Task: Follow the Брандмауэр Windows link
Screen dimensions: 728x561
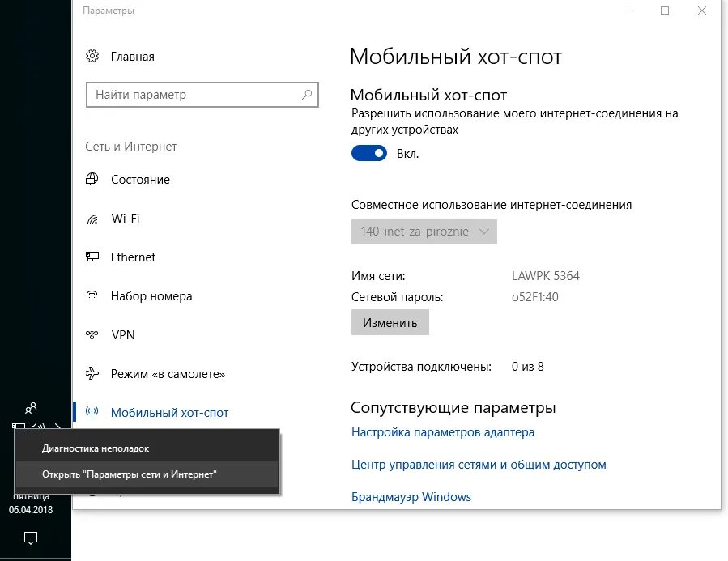Action: click(411, 497)
